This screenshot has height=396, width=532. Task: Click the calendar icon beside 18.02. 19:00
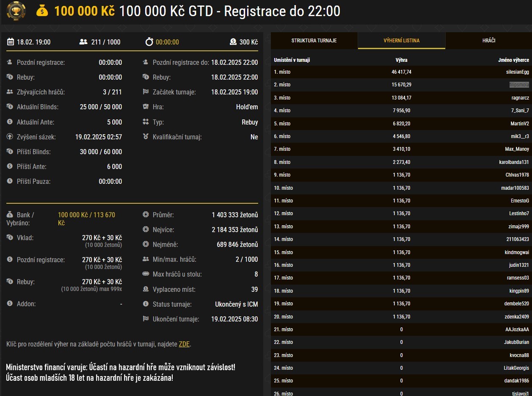coord(11,42)
